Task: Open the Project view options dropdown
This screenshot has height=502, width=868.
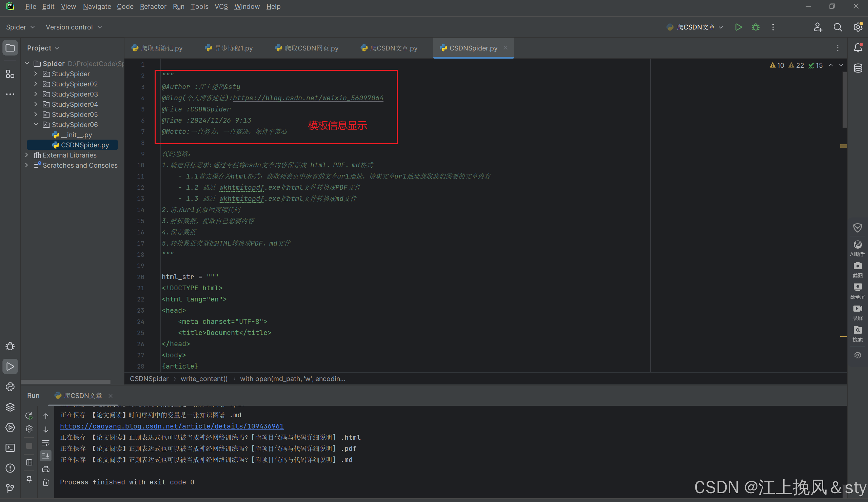Action: point(43,48)
